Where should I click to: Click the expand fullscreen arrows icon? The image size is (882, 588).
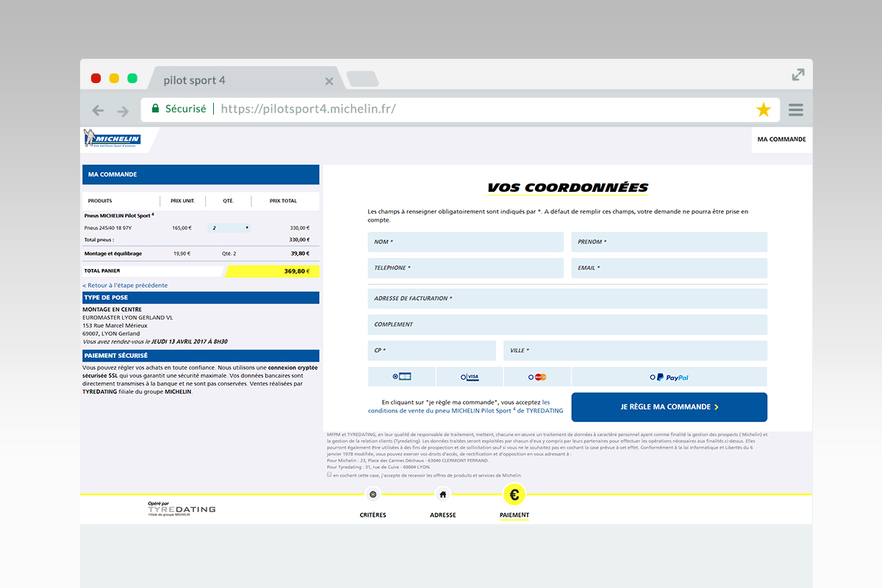[x=798, y=74]
